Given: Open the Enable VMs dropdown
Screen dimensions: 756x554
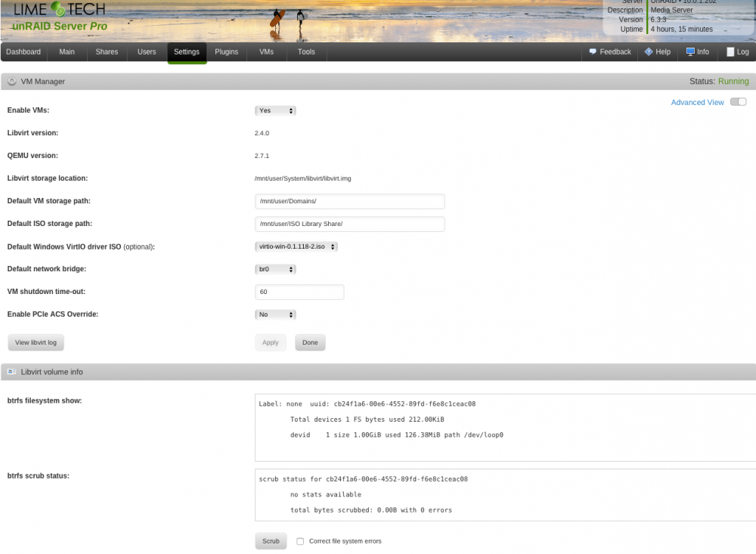Looking at the screenshot, I should click(275, 110).
